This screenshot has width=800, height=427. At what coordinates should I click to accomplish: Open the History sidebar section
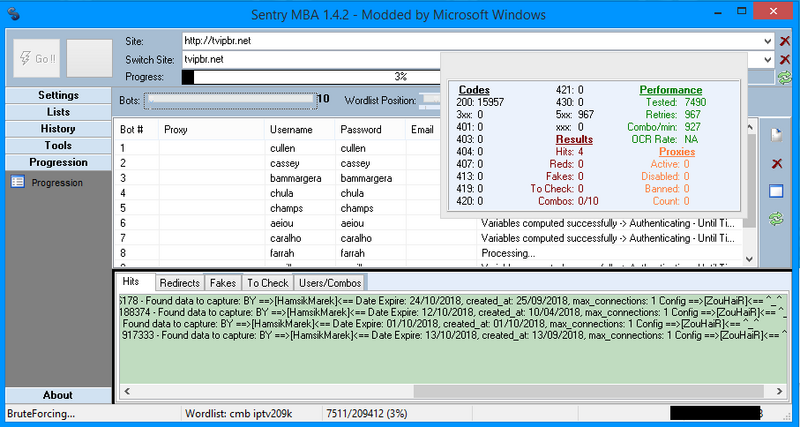coord(58,129)
